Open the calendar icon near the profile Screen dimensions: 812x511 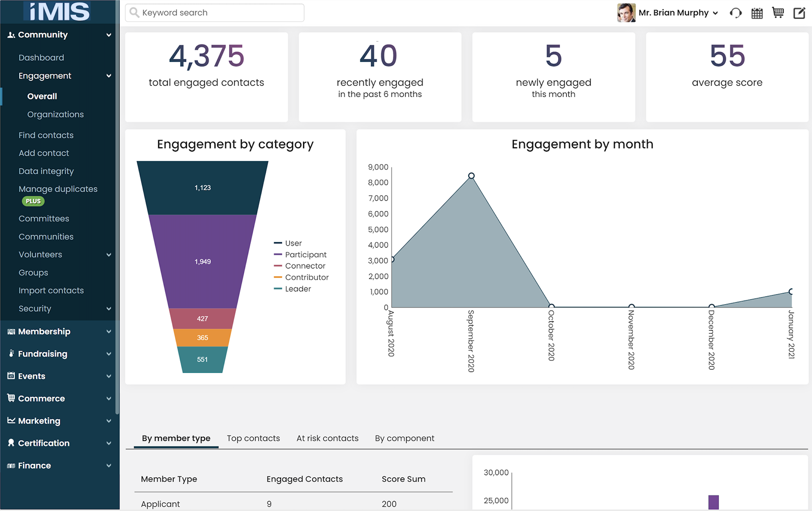click(757, 13)
